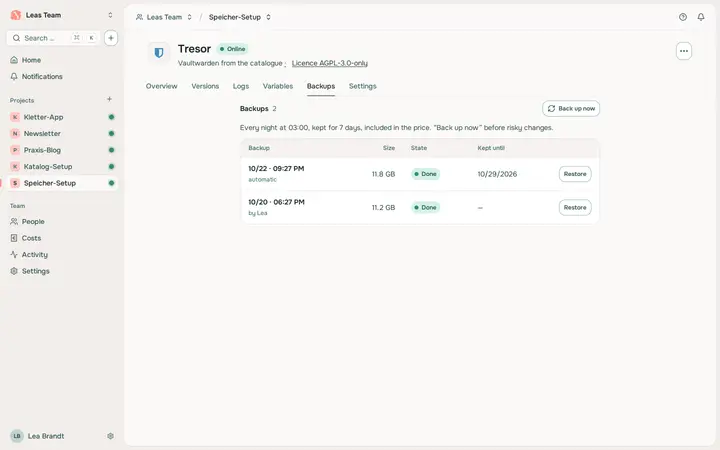720x450 pixels.
Task: Click the Leas Team logo in sidebar
Action: (x=16, y=15)
